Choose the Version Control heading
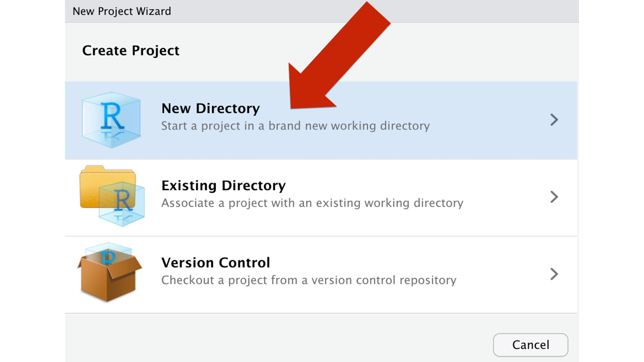This screenshot has height=362, width=644. pos(216,263)
